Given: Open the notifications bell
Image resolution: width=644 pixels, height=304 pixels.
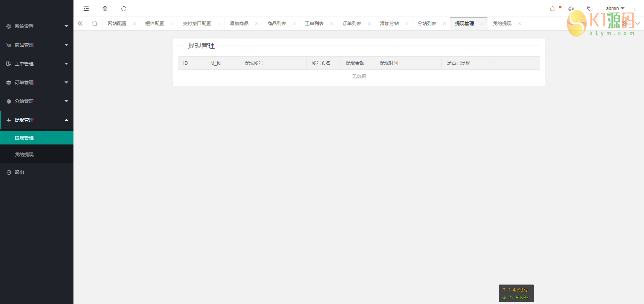Looking at the screenshot, I should pos(552,9).
